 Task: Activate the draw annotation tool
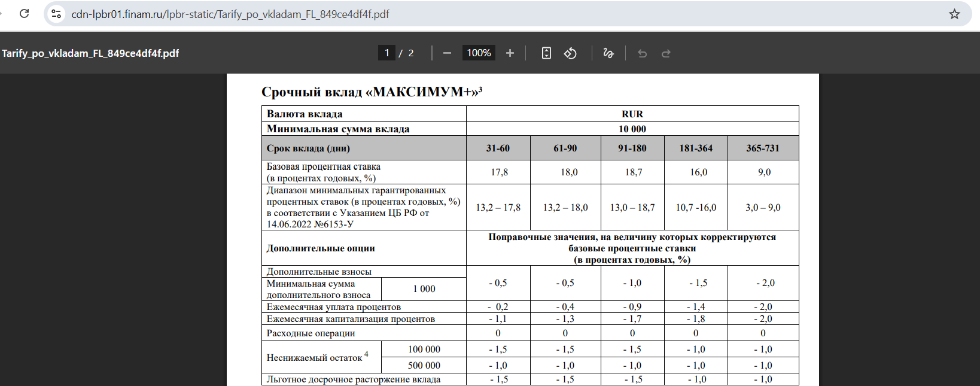pos(608,53)
